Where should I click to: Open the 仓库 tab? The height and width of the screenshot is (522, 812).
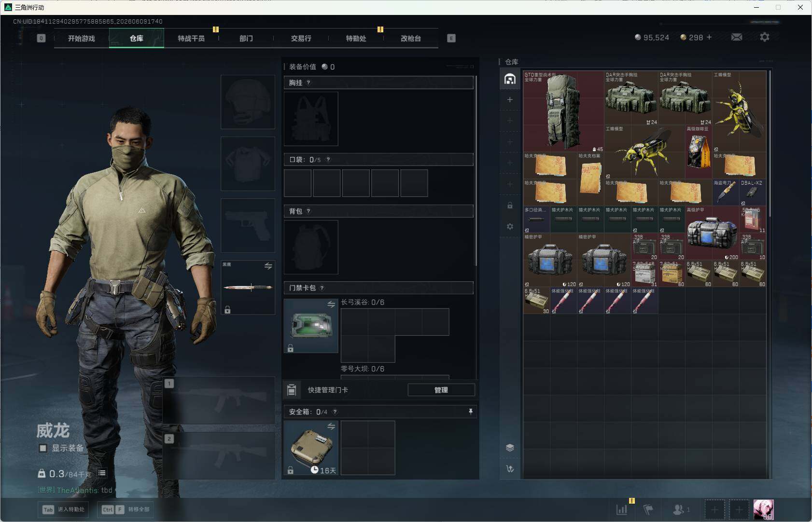click(137, 38)
